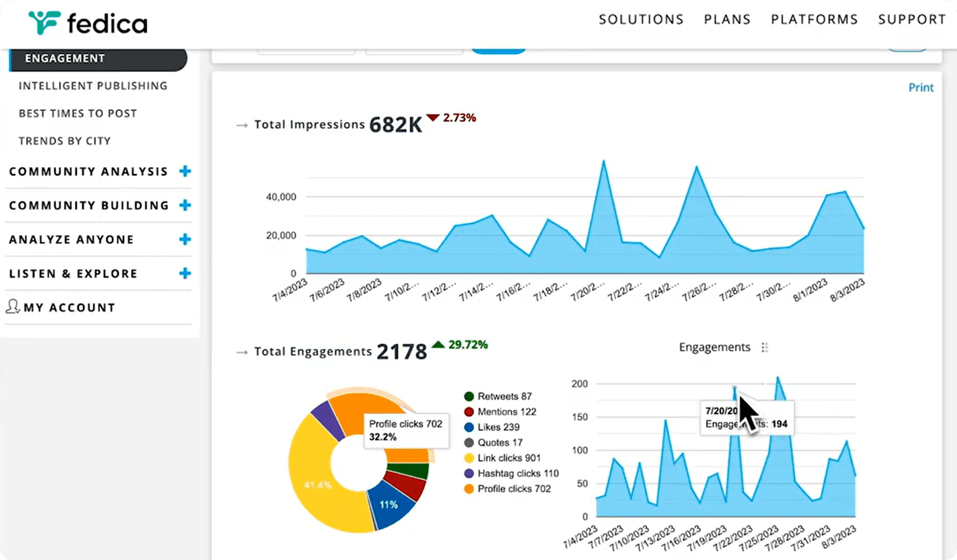The height and width of the screenshot is (560, 957).
Task: Click the Retweets green legend swatch
Action: point(469,396)
